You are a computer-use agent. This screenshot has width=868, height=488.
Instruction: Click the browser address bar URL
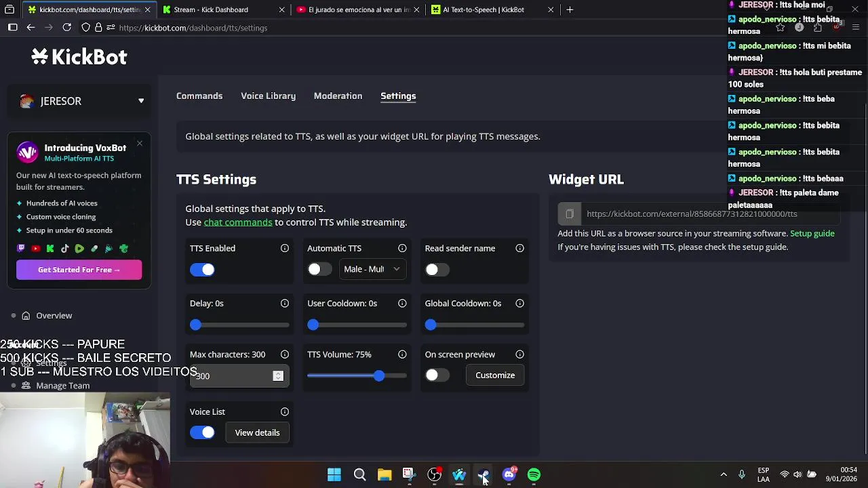pyautogui.click(x=193, y=28)
